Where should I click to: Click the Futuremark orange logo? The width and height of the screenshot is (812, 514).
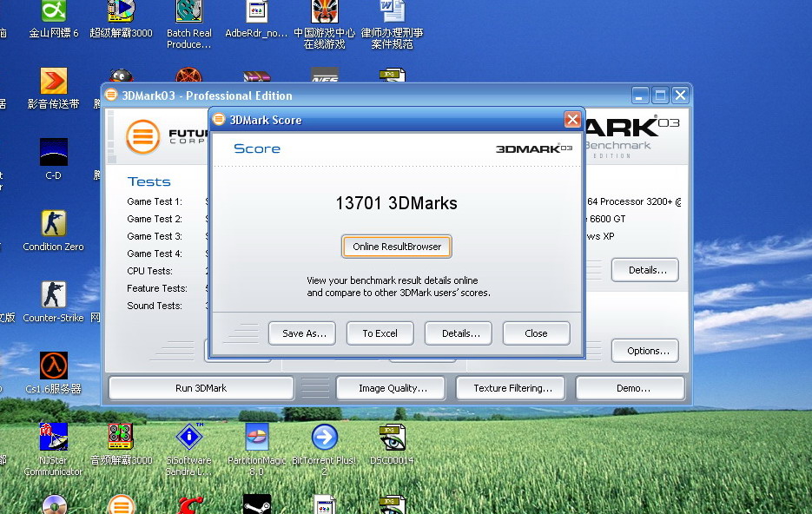click(x=143, y=136)
